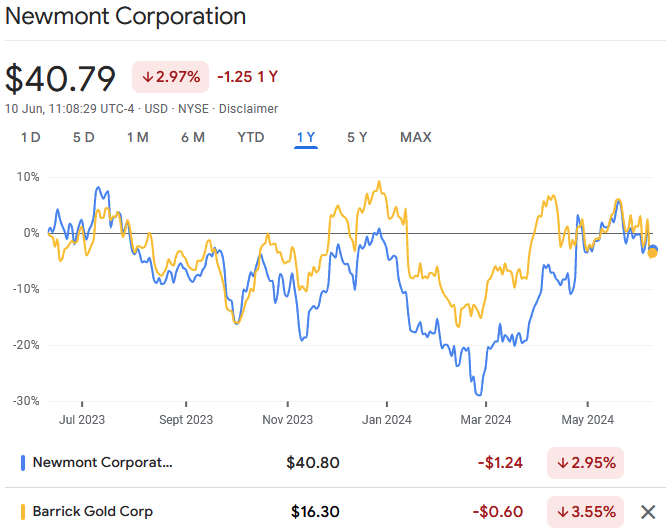Click the 3.55% down arrow badge
The width and height of the screenshot is (666, 532).
586,512
